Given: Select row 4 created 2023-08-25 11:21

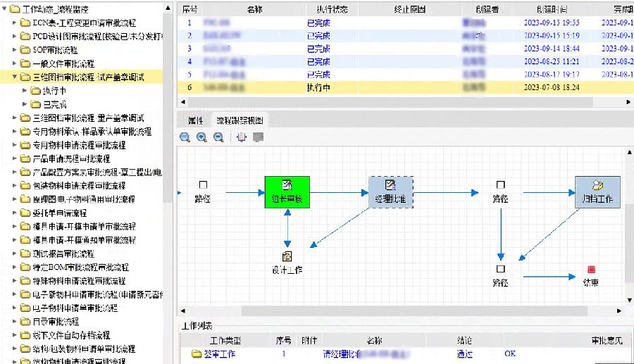Looking at the screenshot, I should [406, 61].
